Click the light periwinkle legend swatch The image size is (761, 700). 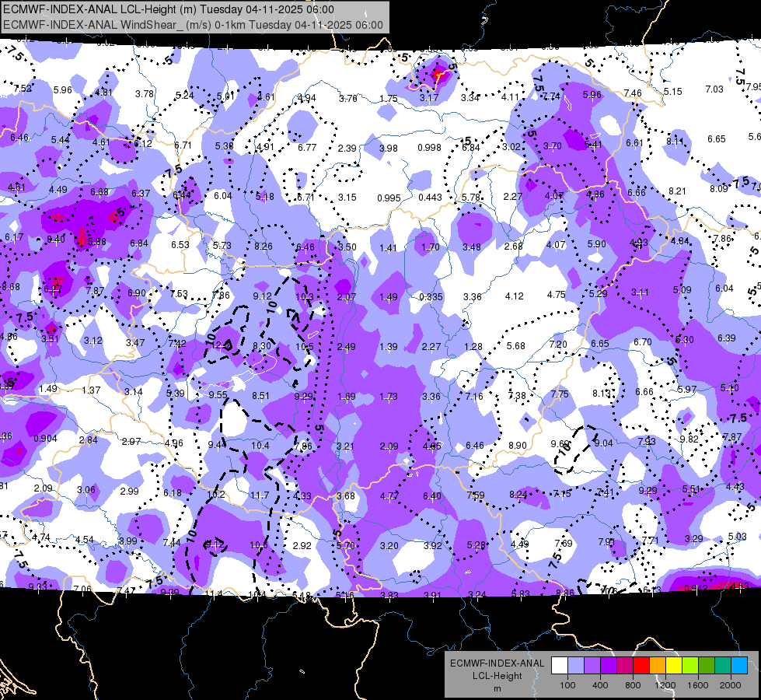[576, 666]
